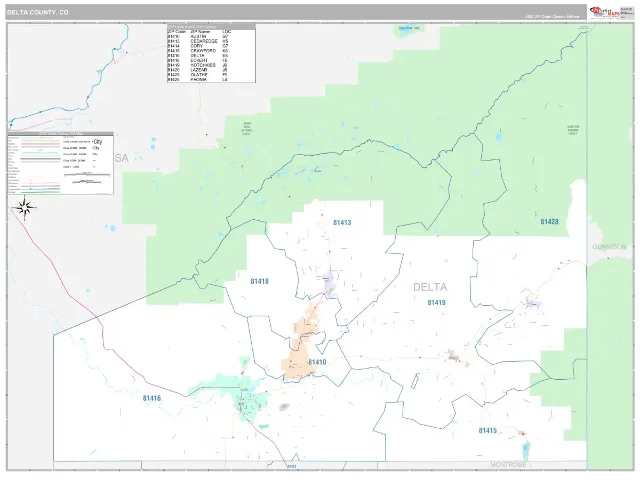Click the ZIP code label 81413
640x480 pixels.
click(342, 222)
